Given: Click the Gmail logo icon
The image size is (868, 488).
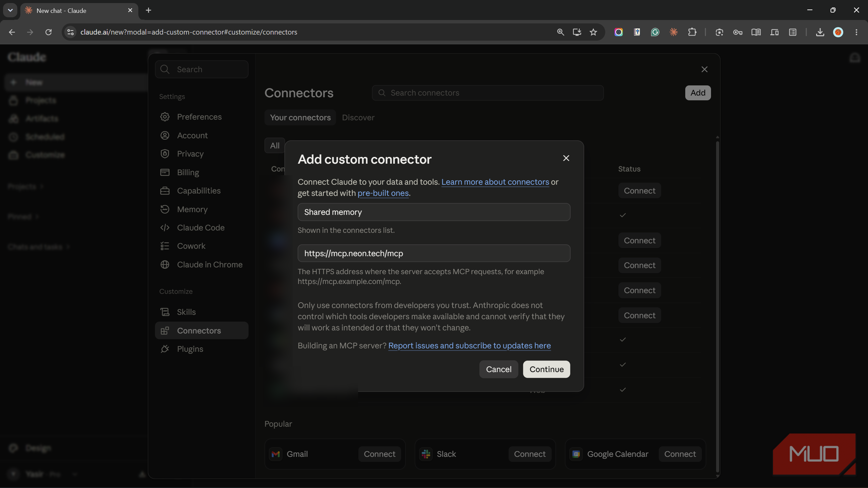Looking at the screenshot, I should (276, 454).
